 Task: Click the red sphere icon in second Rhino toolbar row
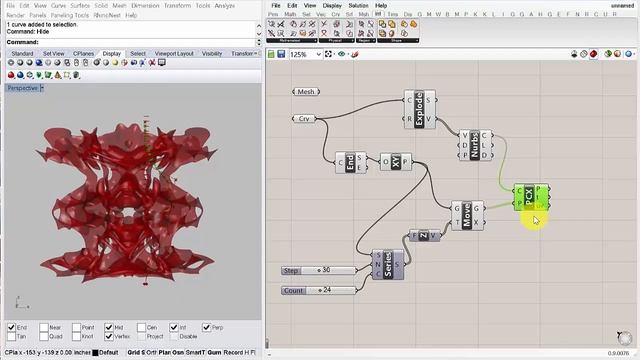(x=11, y=75)
